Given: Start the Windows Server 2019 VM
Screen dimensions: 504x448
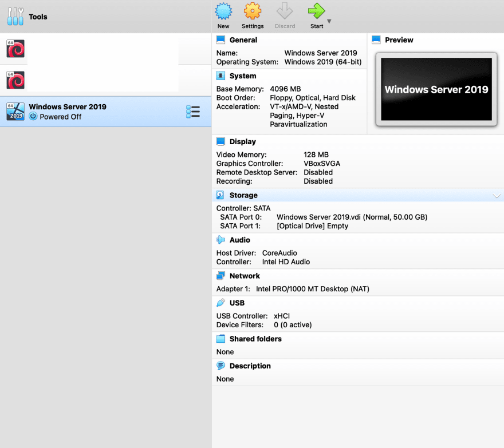Looking at the screenshot, I should [317, 15].
